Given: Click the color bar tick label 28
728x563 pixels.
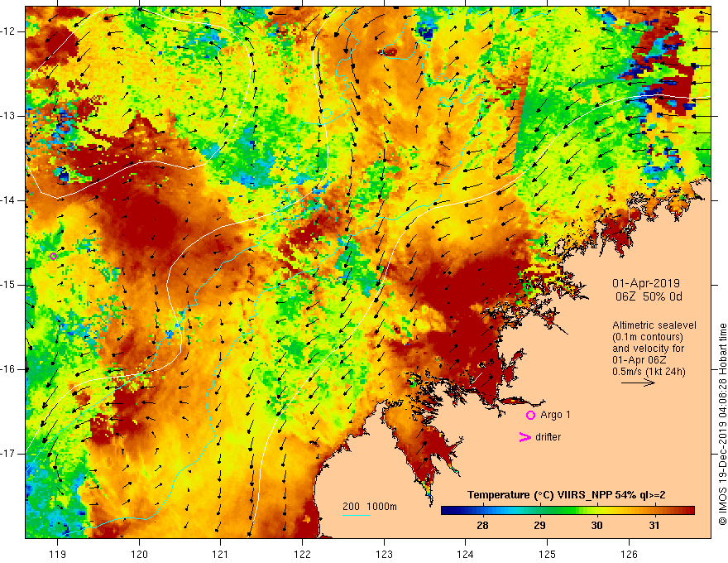Looking at the screenshot, I should click(482, 526).
